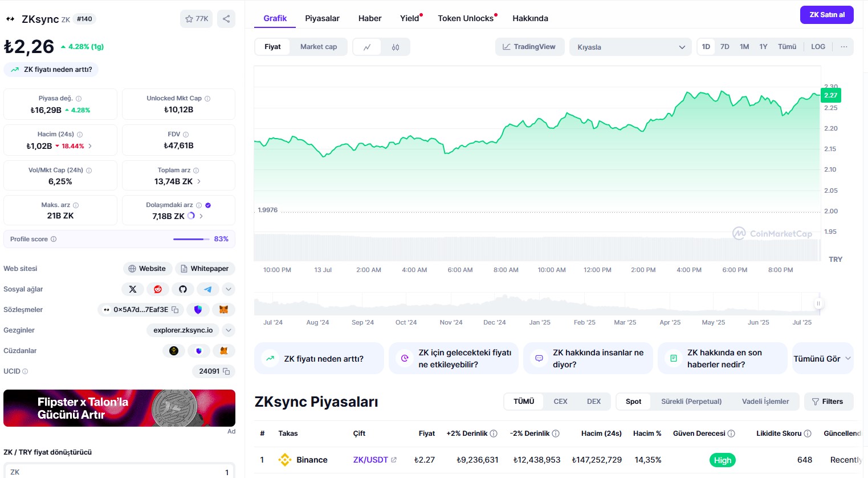Click the Profile score progress bar

coord(191,239)
